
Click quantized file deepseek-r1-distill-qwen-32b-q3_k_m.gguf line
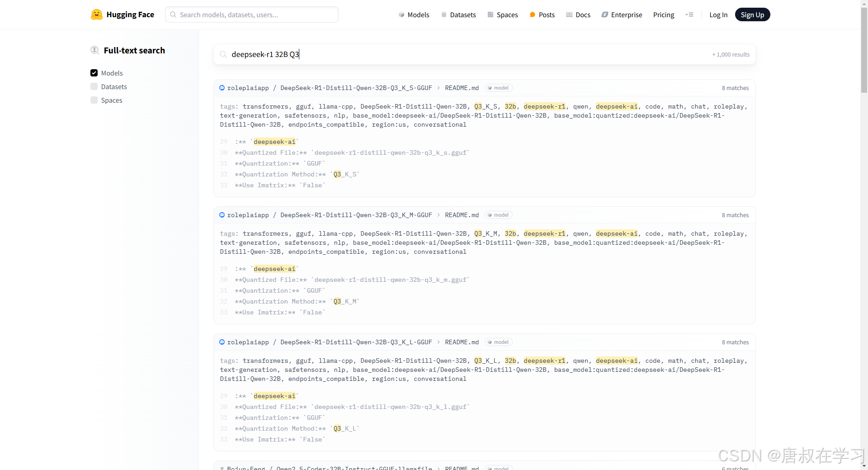tap(352, 280)
